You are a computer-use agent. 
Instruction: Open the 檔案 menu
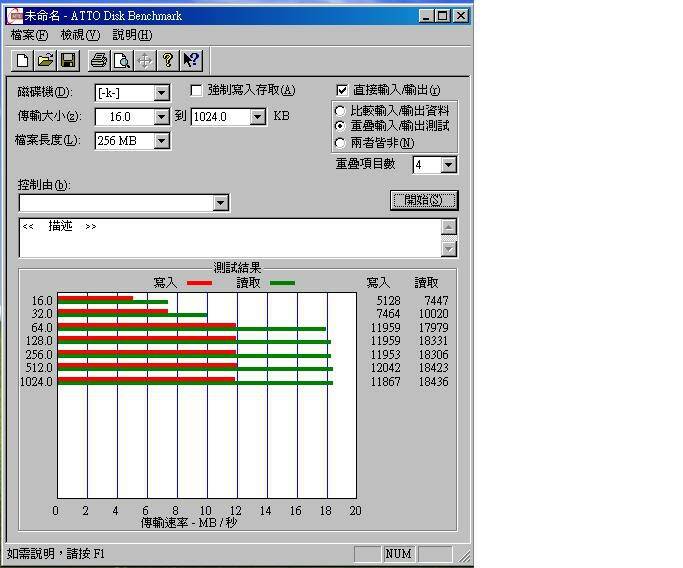[x=28, y=35]
